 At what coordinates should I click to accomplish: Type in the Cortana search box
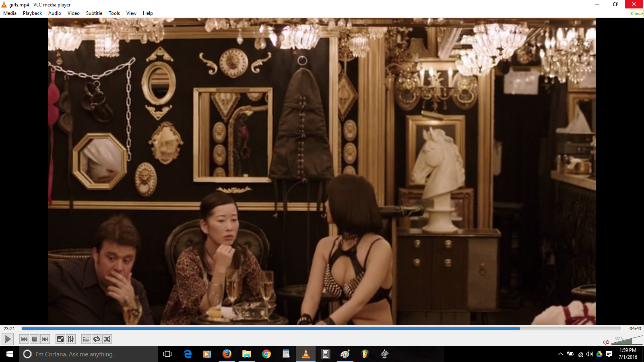(x=89, y=354)
